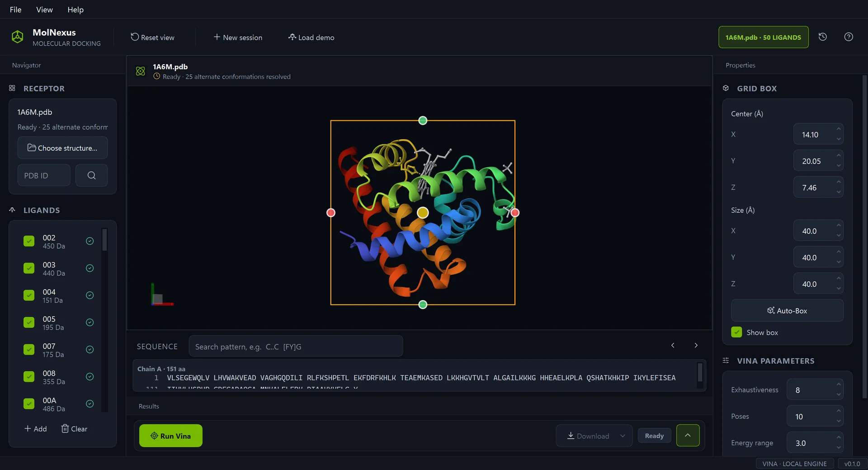868x470 pixels.
Task: Click the Vina Parameters sliders icon
Action: click(726, 361)
